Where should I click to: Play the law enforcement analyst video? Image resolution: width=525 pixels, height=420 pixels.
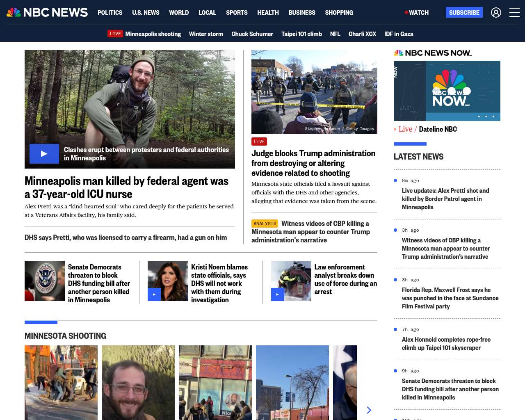[278, 294]
